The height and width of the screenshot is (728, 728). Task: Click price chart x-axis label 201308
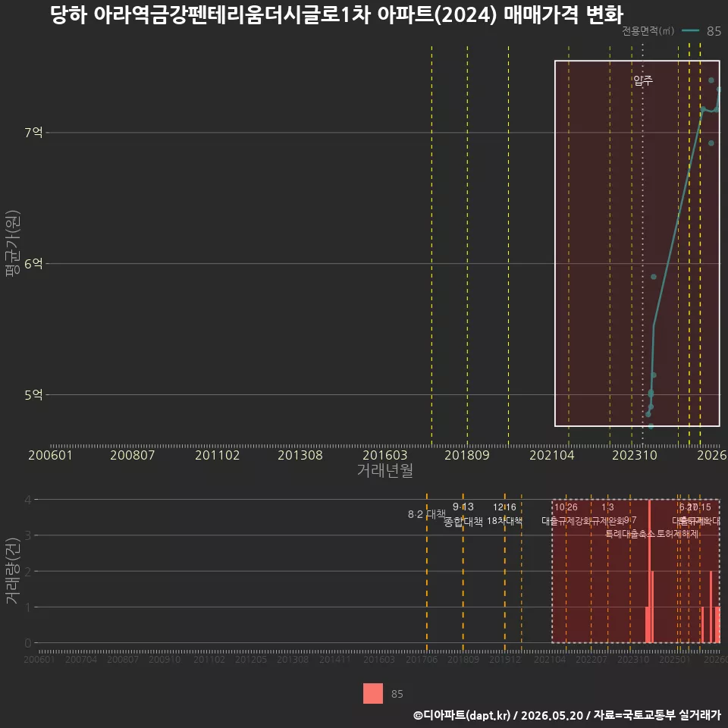pos(300,455)
